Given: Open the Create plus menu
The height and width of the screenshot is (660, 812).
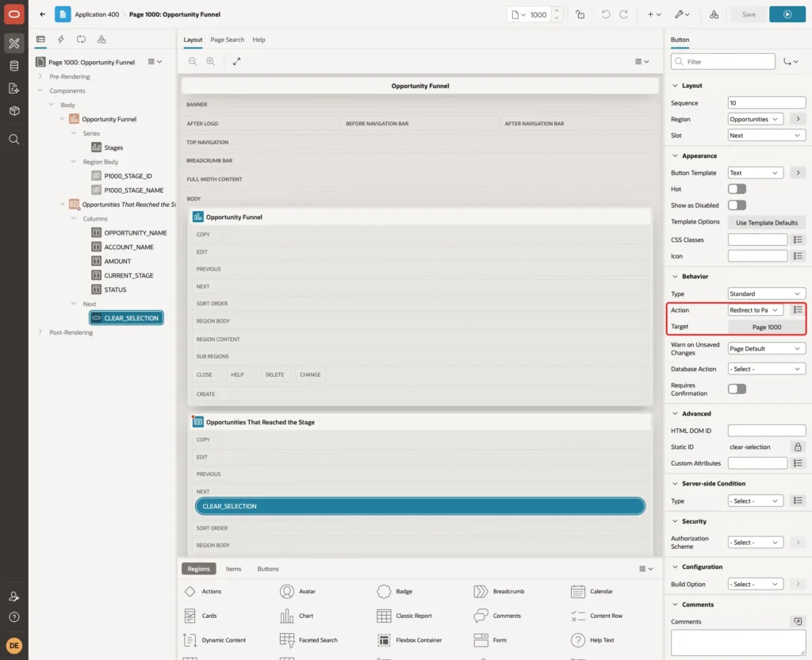Looking at the screenshot, I should pos(654,14).
